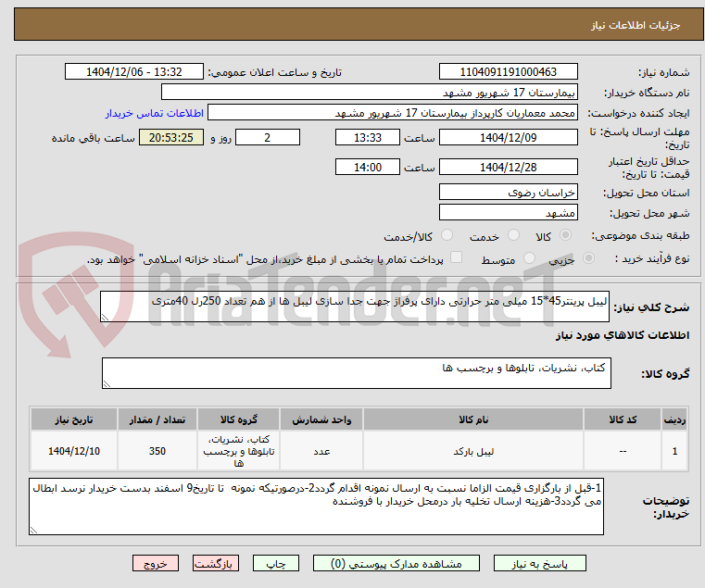This screenshot has height=588, width=705.
Task: Click the resize handle of goods group textarea
Action: (107, 384)
